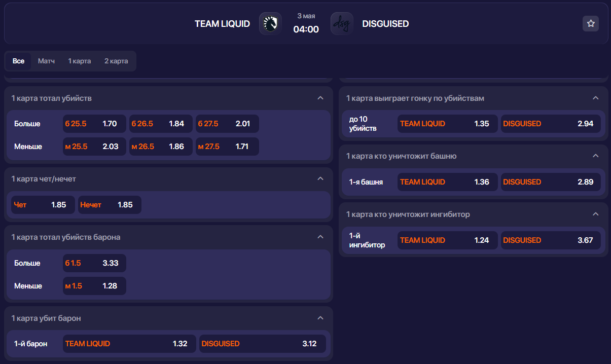Click the 1-й ингибитор row label
Viewport: 611px width, 364px height.
click(x=367, y=240)
